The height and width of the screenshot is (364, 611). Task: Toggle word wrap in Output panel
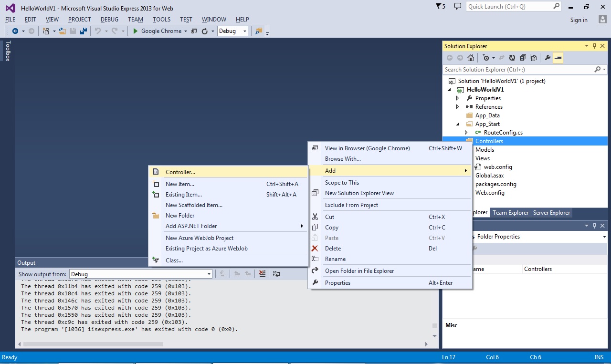pyautogui.click(x=276, y=274)
